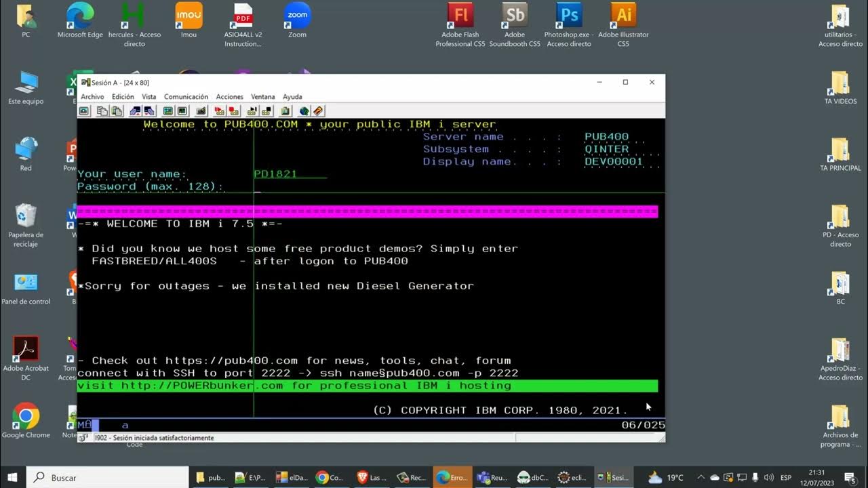The height and width of the screenshot is (488, 868).
Task: Select the Zoom desktop icon
Action: coord(297,21)
